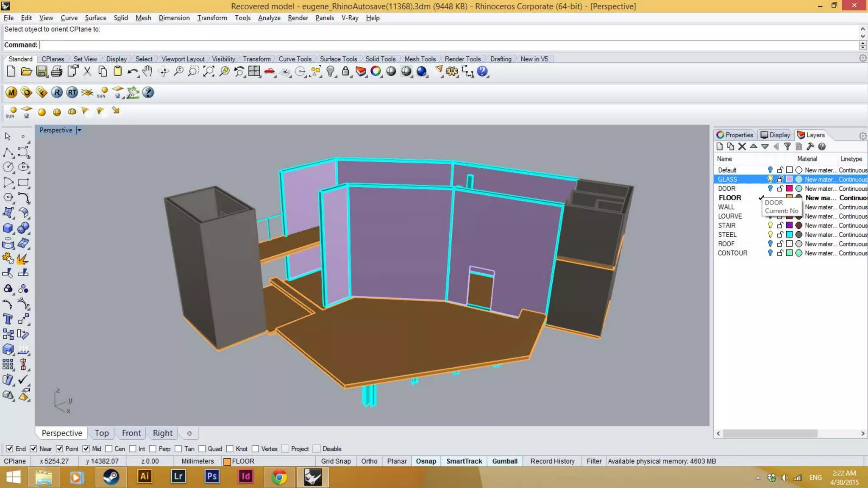Image resolution: width=868 pixels, height=488 pixels.
Task: Select the Pan (hand) tool
Action: pos(147,71)
